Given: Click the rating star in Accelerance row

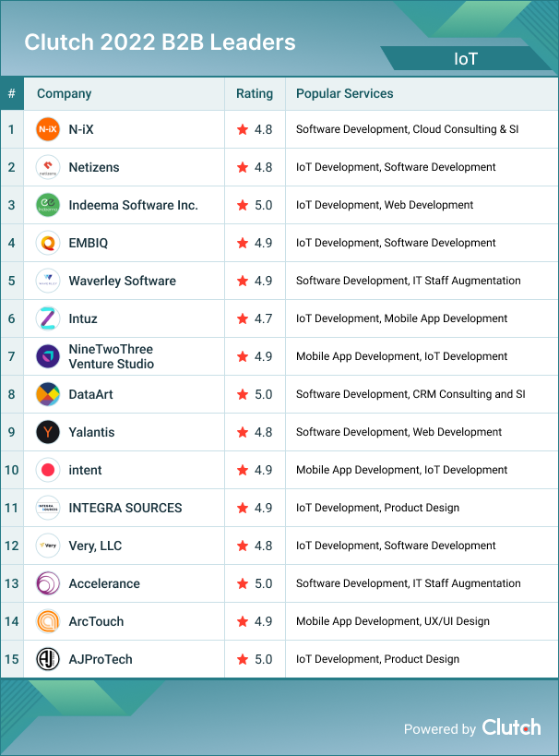Looking at the screenshot, I should point(243,583).
